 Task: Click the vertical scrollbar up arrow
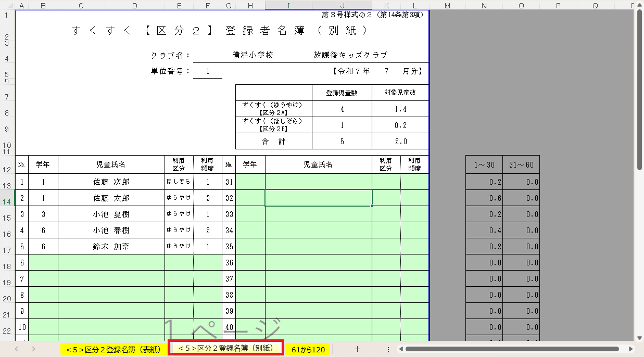639,5
